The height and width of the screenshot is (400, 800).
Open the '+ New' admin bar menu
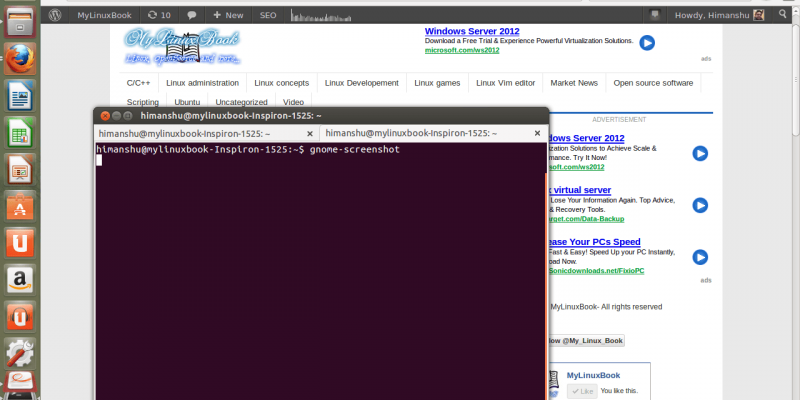pyautogui.click(x=228, y=15)
